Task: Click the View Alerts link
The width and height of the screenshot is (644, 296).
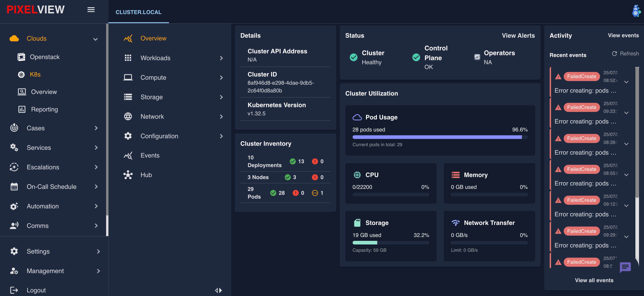Action: click(x=518, y=36)
